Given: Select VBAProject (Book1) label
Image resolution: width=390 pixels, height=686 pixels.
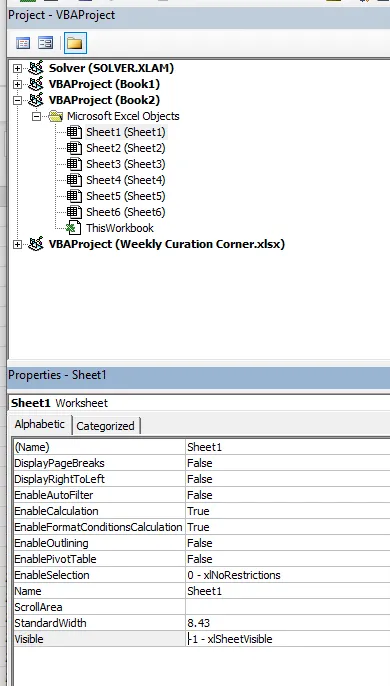Looking at the screenshot, I should click(x=104, y=84).
